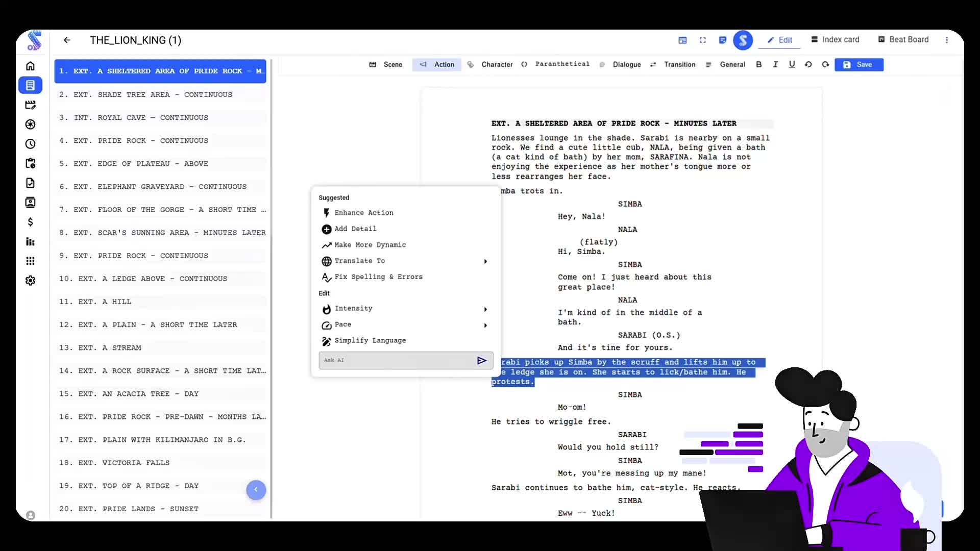Viewport: 980px width, 551px height.
Task: Open Settings gear in sidebar
Action: tap(31, 280)
